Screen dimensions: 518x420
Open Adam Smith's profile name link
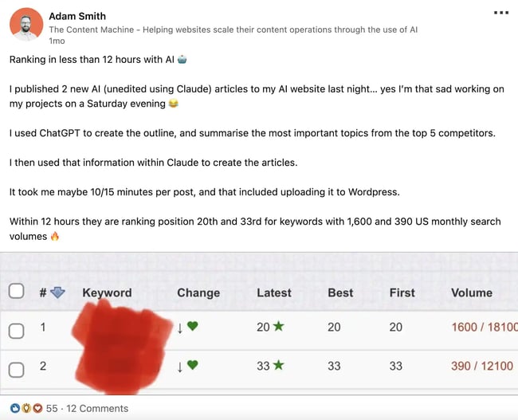[77, 16]
